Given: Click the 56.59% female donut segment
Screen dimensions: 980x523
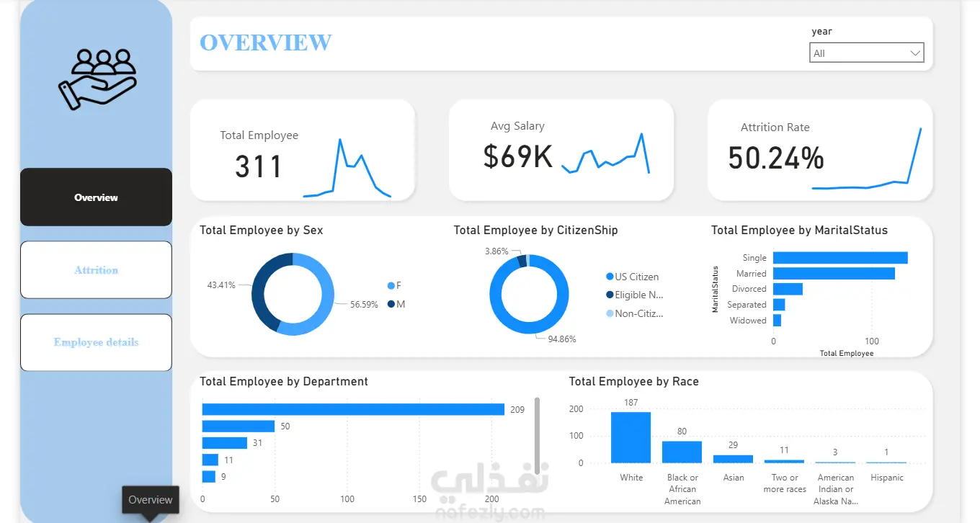Looking at the screenshot, I should [328, 299].
